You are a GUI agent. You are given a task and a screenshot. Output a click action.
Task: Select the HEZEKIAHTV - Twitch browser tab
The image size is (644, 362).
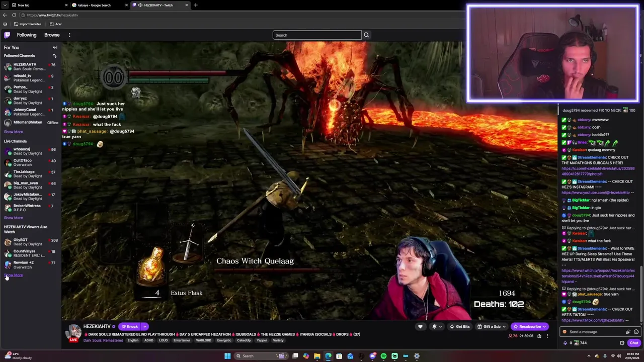161,5
